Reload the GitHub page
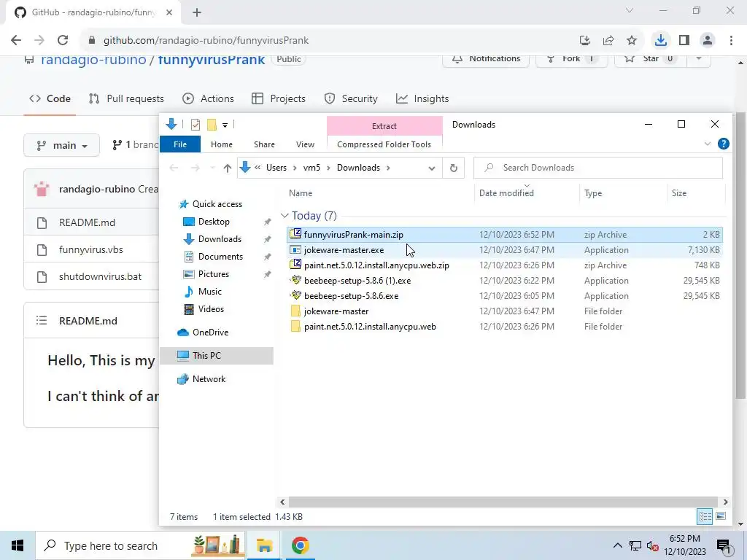747x560 pixels. [63, 40]
